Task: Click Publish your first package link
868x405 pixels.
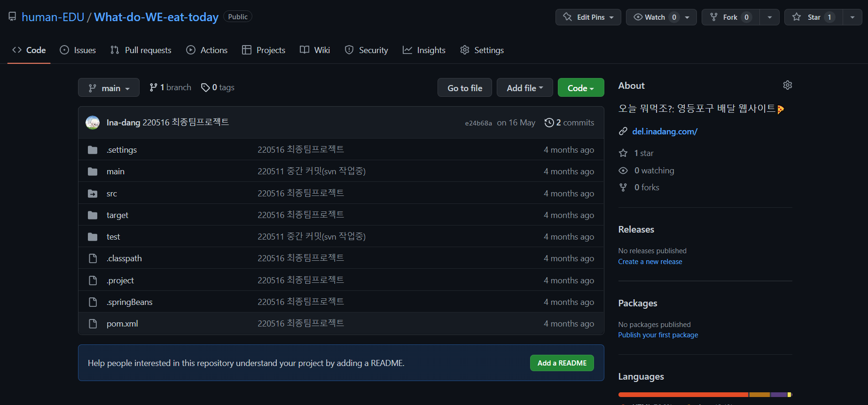Action: pyautogui.click(x=658, y=335)
